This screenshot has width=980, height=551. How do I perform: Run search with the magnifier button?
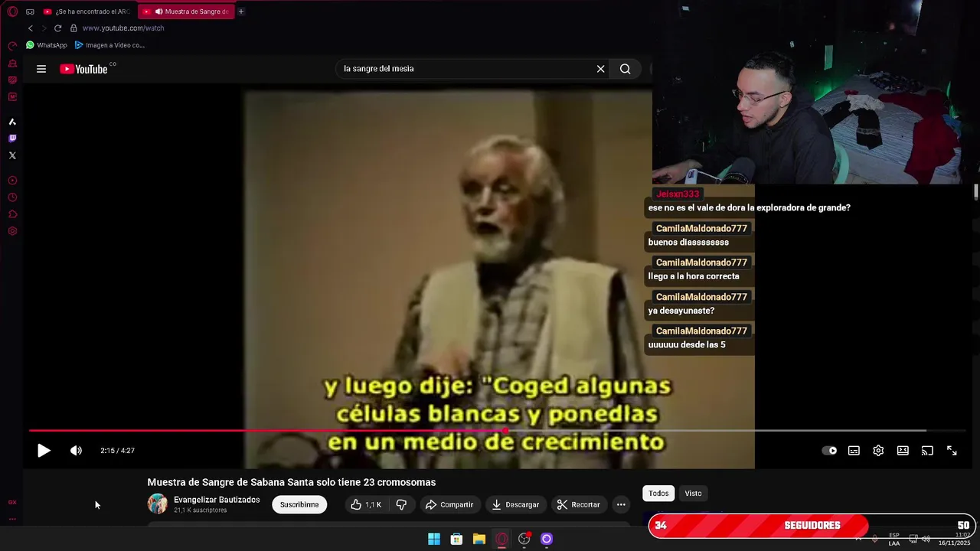tap(626, 69)
